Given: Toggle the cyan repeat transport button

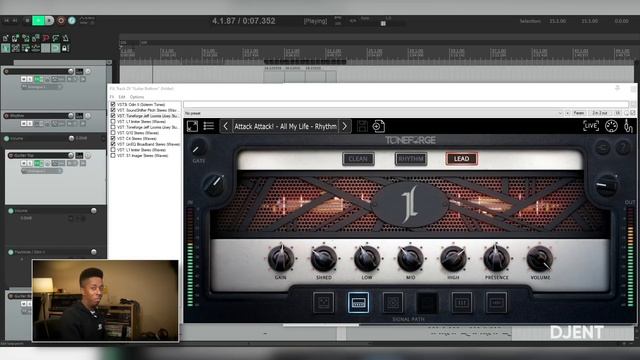Looking at the screenshot, I should [72, 20].
